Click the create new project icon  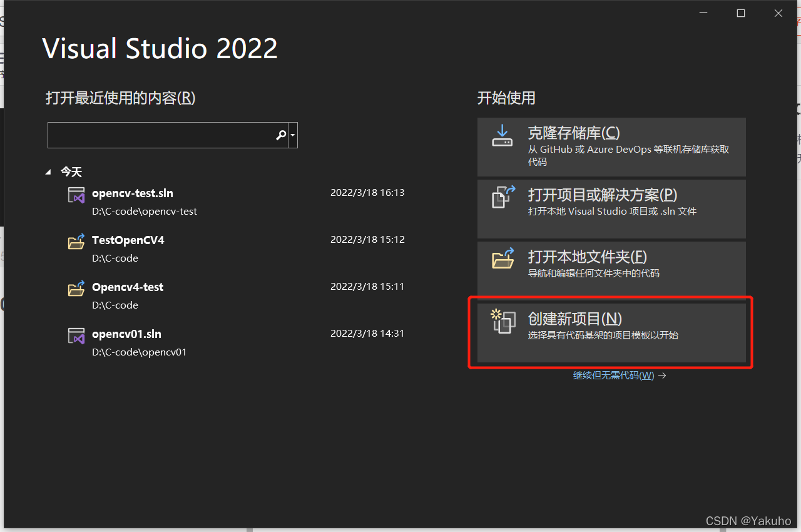point(503,322)
